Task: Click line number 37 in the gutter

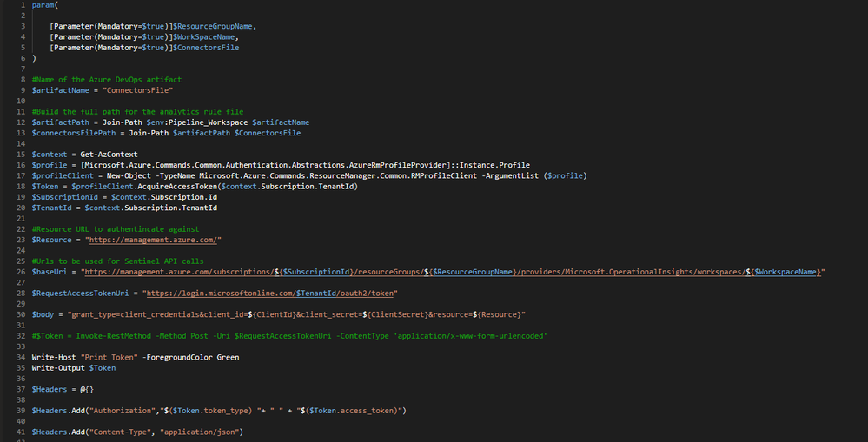Action: coord(23,389)
